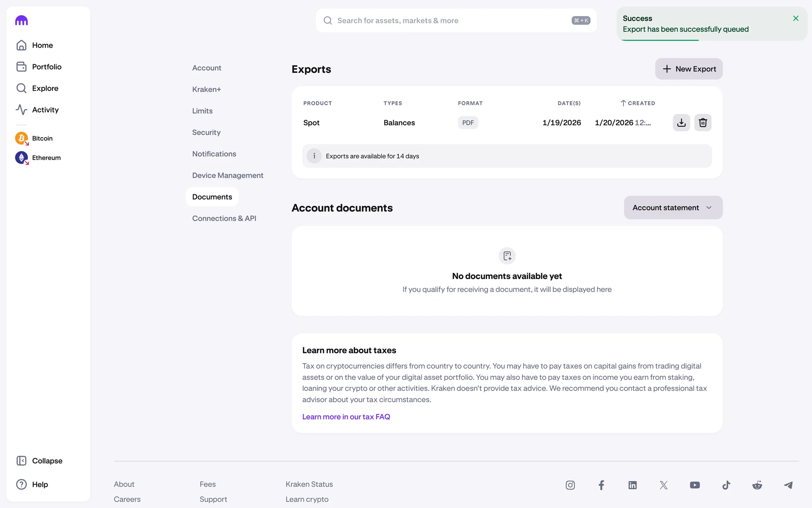Open Kraken's Reddit page

[757, 485]
